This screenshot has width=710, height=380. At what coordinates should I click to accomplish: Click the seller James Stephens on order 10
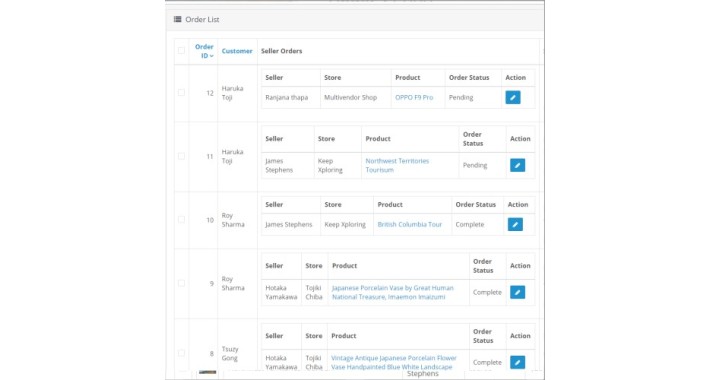[288, 225]
